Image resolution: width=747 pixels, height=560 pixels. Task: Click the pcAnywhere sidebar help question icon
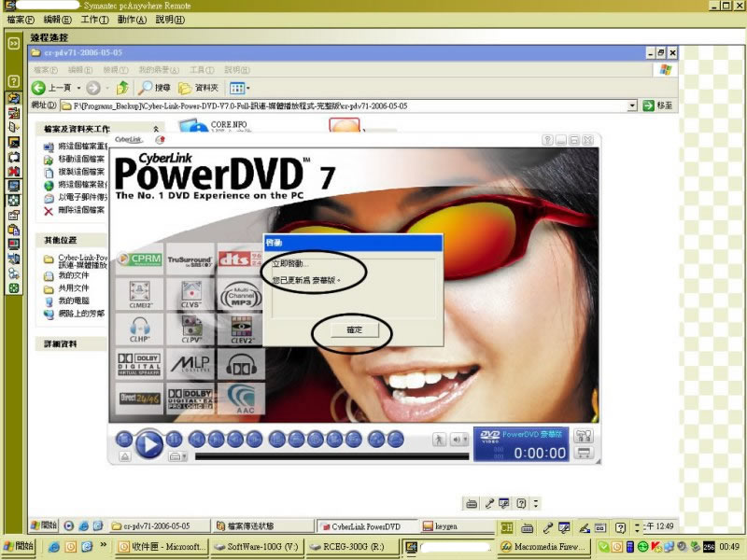pyautogui.click(x=14, y=81)
